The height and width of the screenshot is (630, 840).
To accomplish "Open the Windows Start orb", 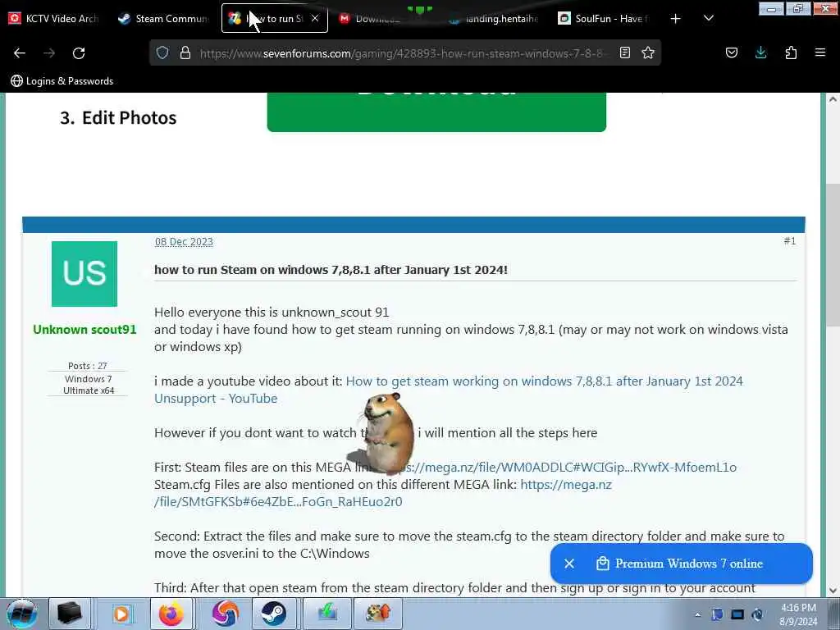I will (x=21, y=614).
